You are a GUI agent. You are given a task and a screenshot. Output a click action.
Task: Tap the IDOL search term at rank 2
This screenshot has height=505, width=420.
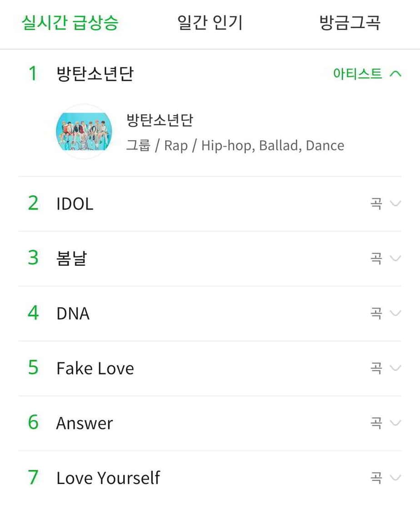tap(75, 204)
